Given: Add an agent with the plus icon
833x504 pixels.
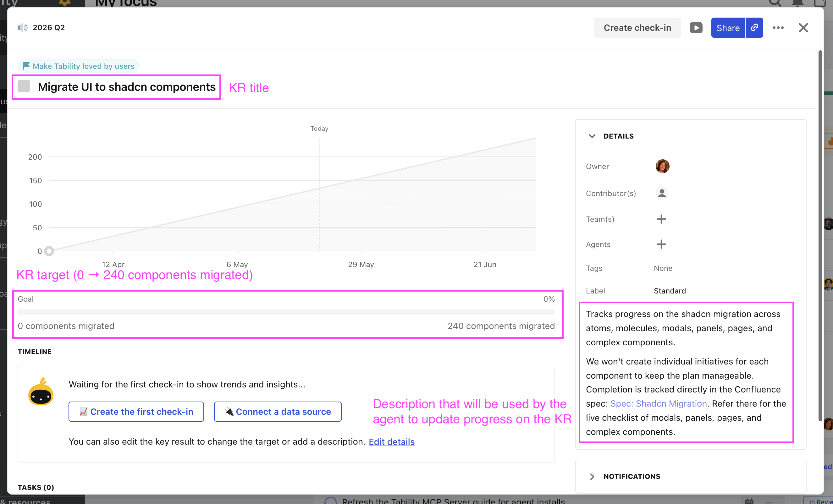Looking at the screenshot, I should click(661, 244).
